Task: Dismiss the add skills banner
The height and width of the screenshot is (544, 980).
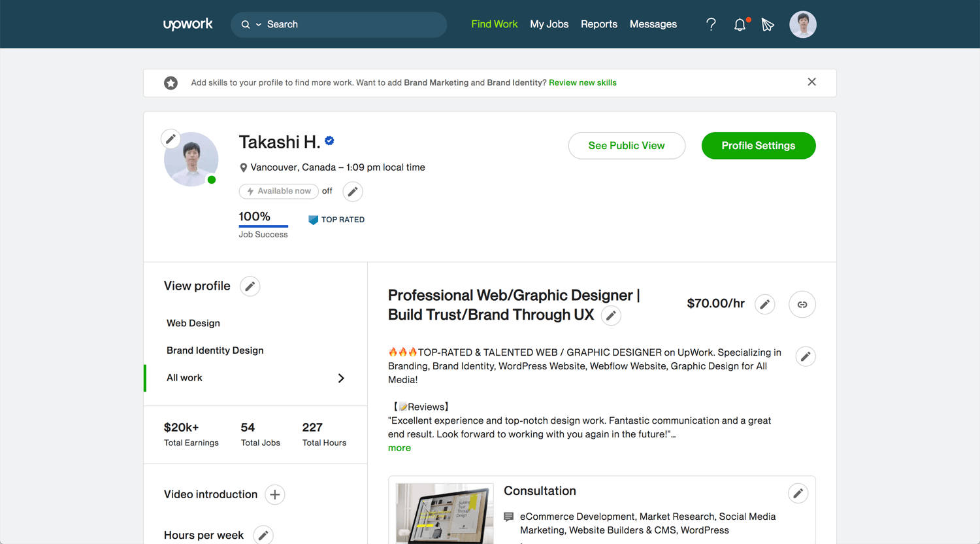Action: tap(811, 82)
